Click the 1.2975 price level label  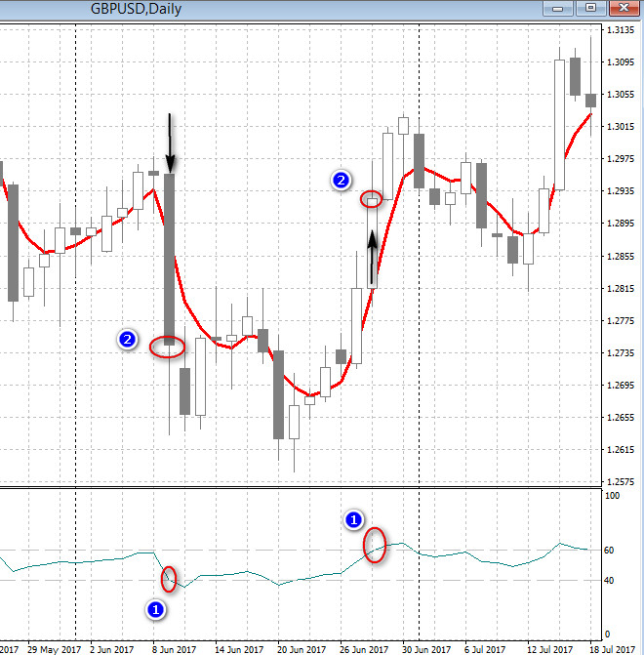[x=621, y=159]
